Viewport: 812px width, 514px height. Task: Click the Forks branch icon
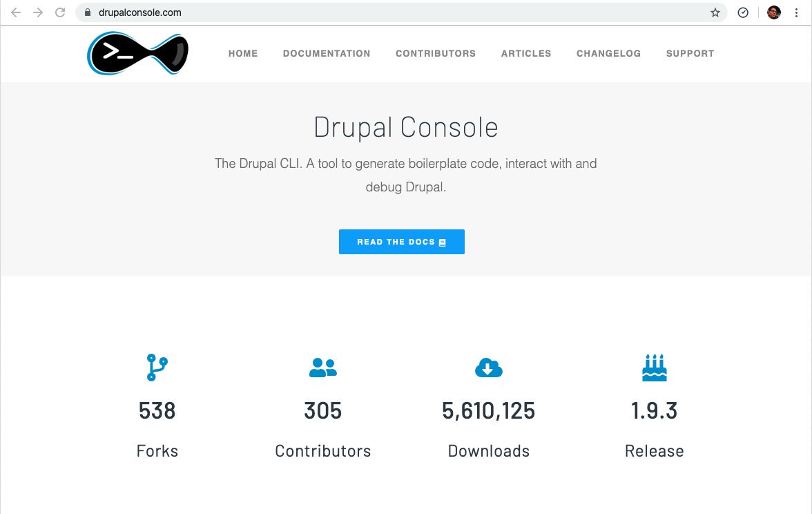click(x=157, y=368)
